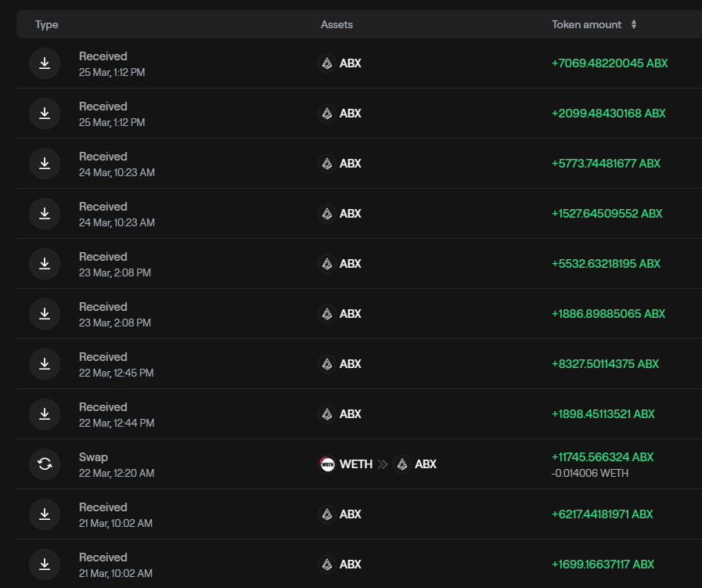The image size is (702, 588).
Task: Click the 22 Mar, 12:45 PM timestamp
Action: (117, 373)
